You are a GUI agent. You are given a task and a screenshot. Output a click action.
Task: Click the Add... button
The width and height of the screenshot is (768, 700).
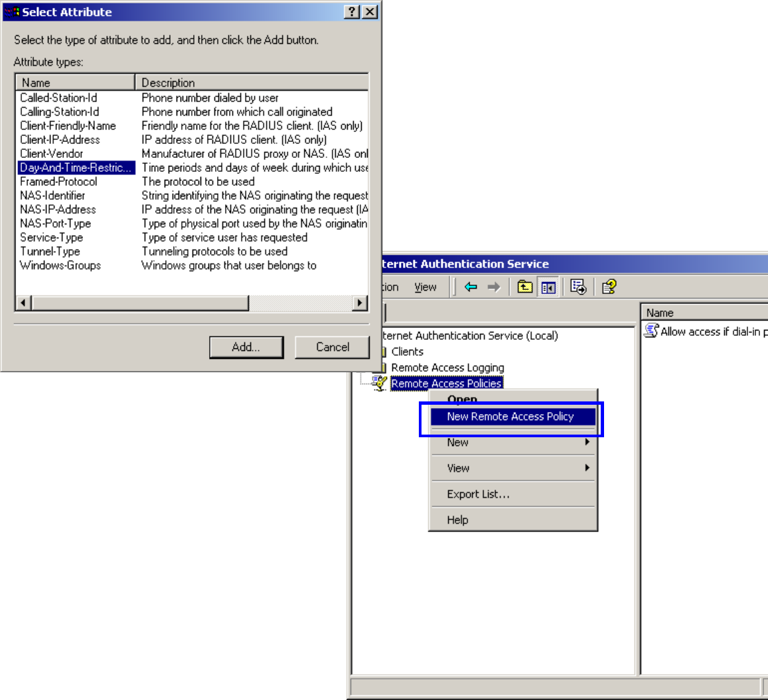tap(246, 347)
